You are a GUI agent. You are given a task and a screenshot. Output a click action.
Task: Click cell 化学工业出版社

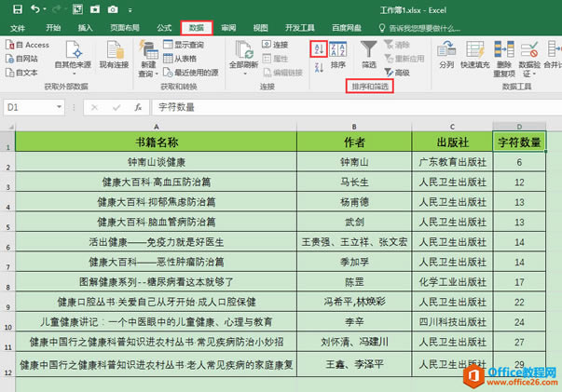click(452, 282)
